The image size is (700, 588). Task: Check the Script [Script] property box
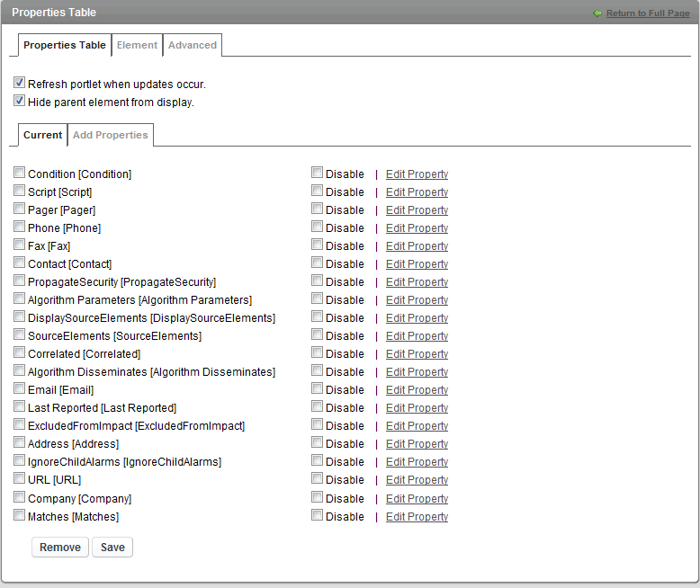[19, 191]
